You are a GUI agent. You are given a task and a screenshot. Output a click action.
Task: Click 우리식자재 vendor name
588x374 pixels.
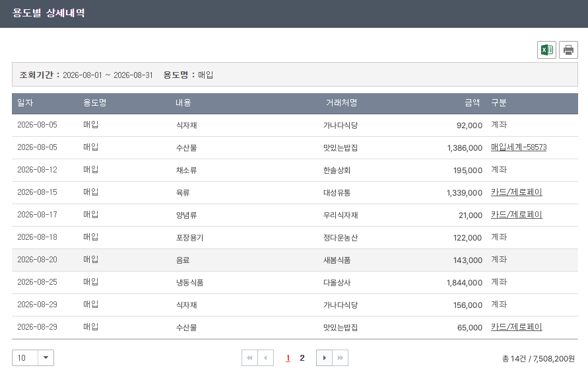(341, 215)
